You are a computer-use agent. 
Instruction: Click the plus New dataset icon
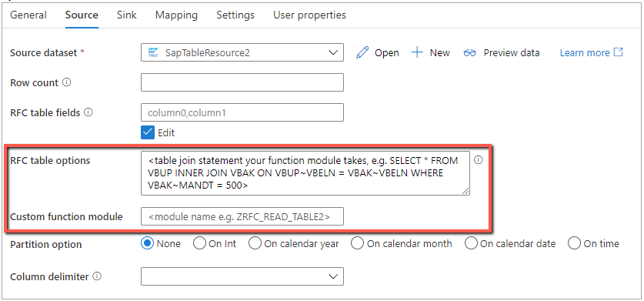pos(417,52)
